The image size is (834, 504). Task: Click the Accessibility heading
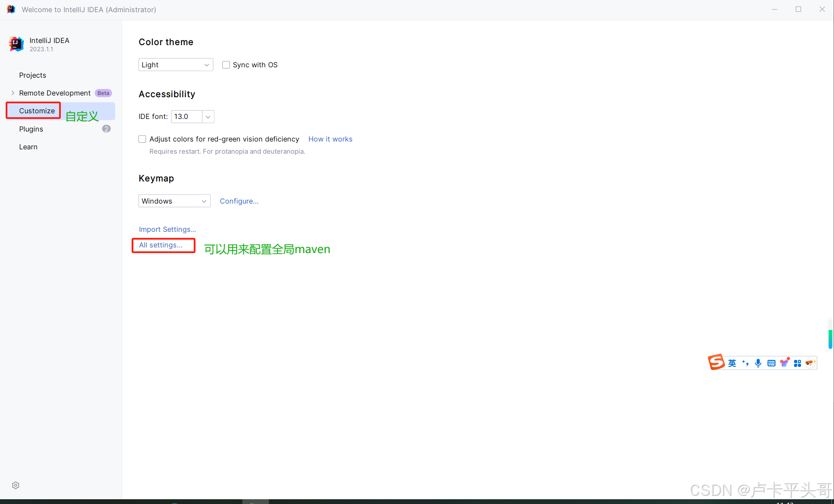167,94
